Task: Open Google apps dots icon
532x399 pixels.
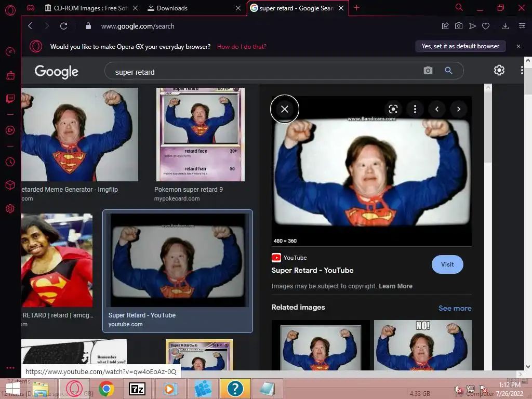Action: click(x=522, y=70)
